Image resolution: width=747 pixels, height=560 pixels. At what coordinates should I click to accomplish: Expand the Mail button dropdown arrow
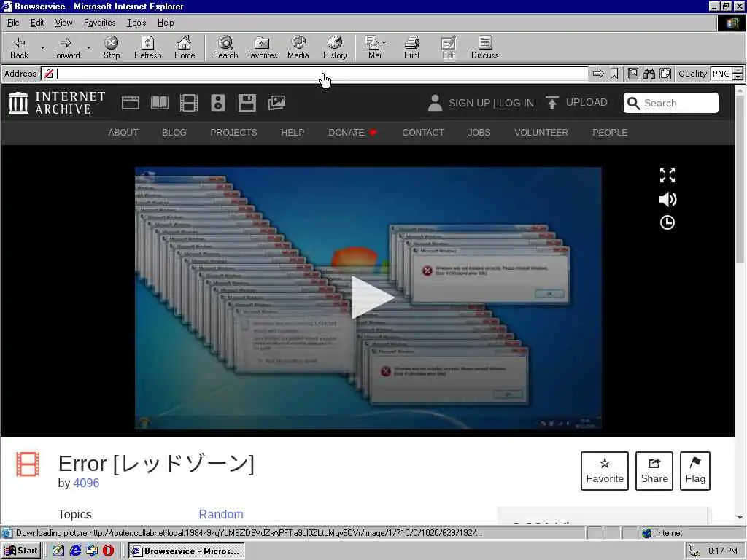pos(384,42)
